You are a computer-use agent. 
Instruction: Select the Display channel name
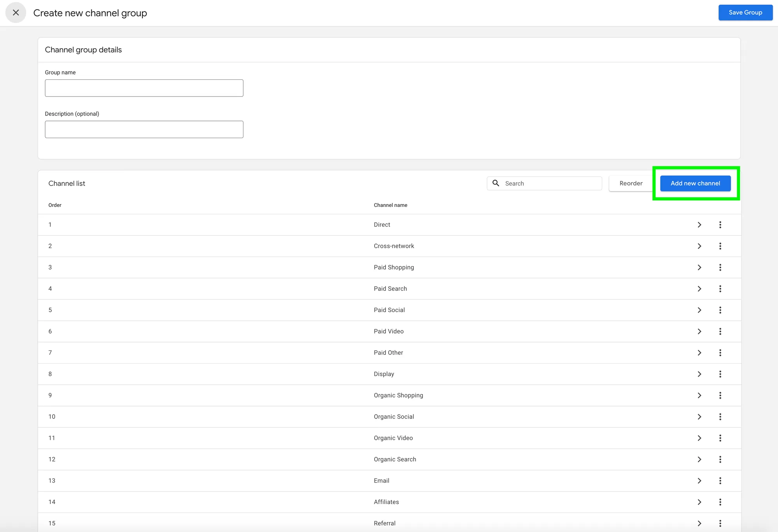(x=384, y=374)
